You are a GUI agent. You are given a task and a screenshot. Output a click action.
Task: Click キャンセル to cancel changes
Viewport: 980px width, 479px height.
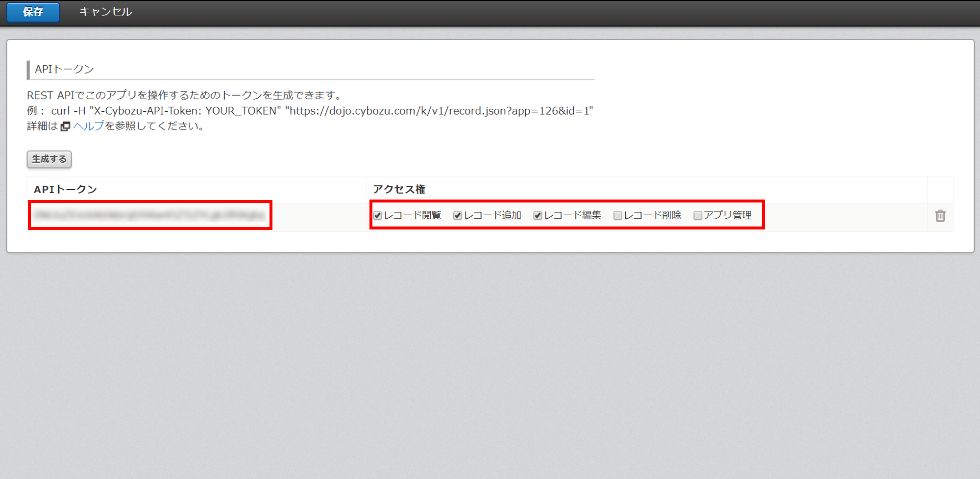(105, 12)
